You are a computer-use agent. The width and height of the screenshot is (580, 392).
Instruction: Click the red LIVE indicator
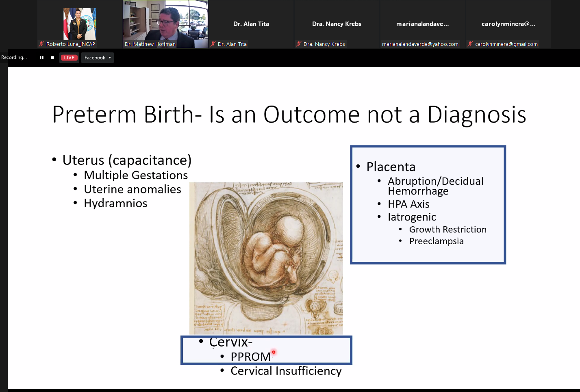coord(69,58)
